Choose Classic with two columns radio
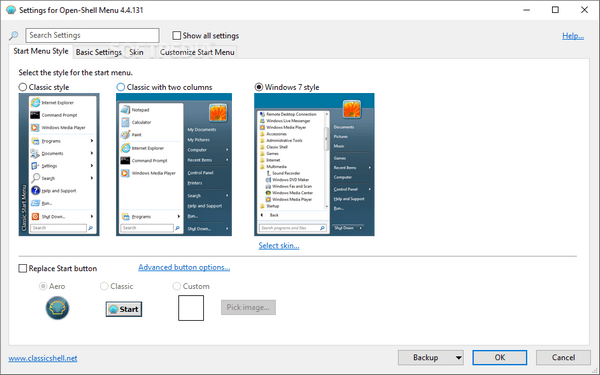Image resolution: width=600 pixels, height=375 pixels. (x=121, y=87)
